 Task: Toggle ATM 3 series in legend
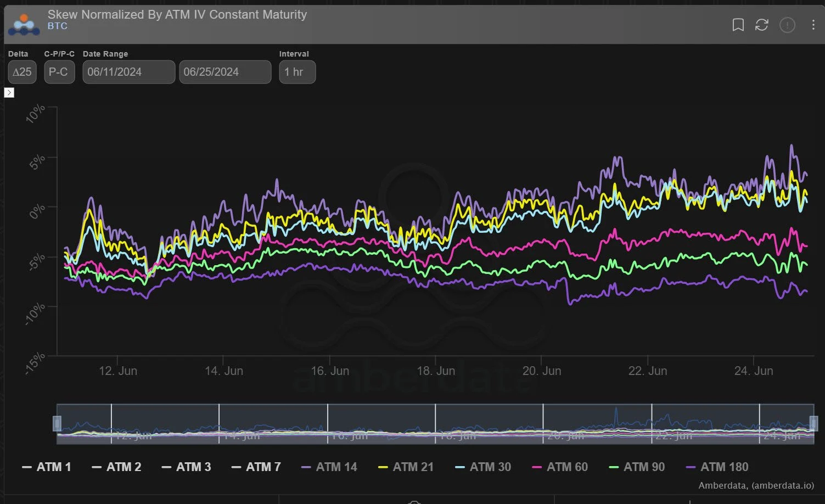[x=186, y=467]
